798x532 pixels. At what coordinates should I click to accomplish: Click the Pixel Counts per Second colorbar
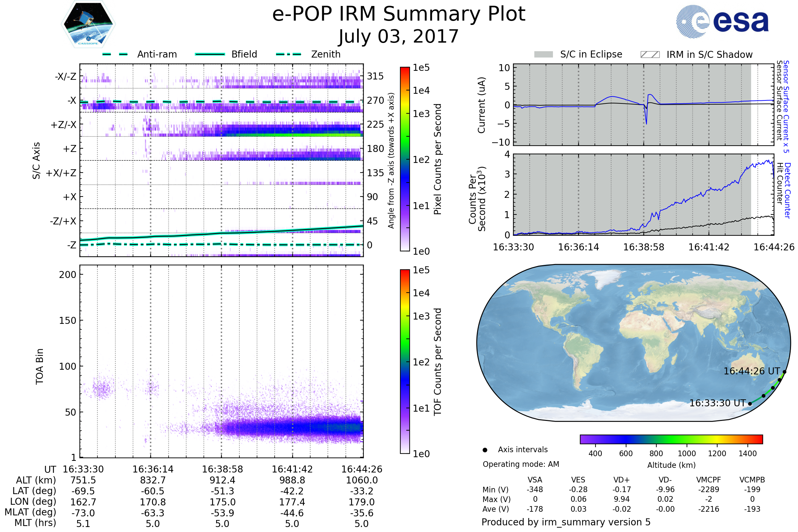click(405, 159)
